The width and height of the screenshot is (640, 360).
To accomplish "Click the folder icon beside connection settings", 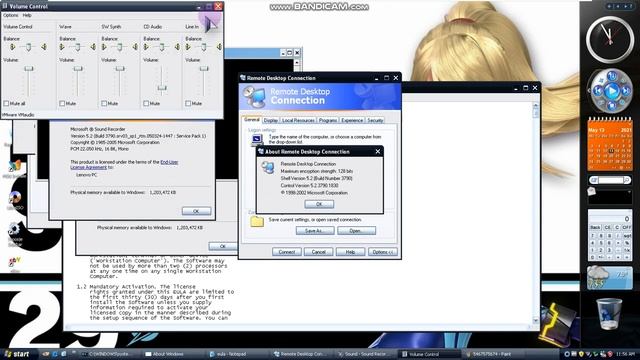I will (x=257, y=222).
